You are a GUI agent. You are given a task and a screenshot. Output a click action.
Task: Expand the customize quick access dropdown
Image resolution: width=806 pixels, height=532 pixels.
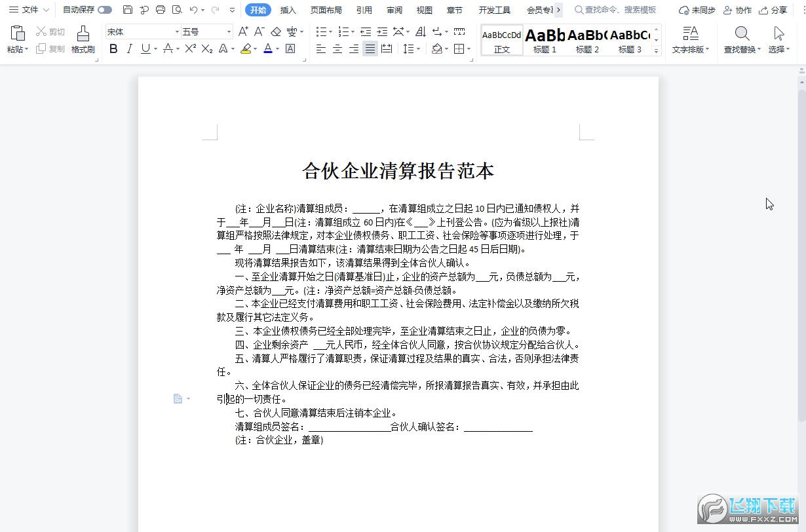[x=233, y=10]
